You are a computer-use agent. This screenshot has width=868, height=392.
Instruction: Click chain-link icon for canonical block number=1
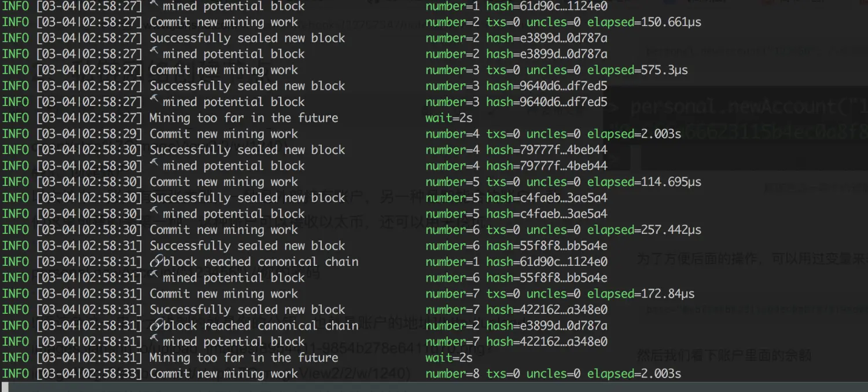[156, 262]
